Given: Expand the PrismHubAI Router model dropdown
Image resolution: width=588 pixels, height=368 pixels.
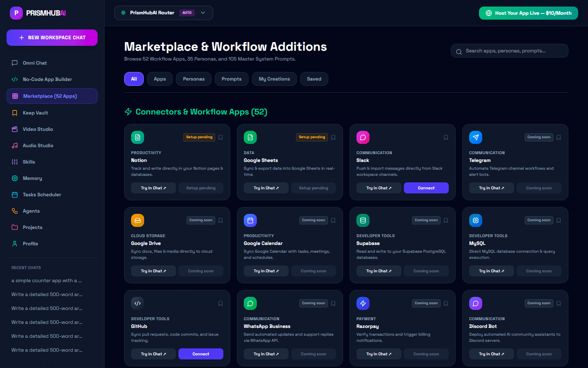Looking at the screenshot, I should (x=164, y=13).
